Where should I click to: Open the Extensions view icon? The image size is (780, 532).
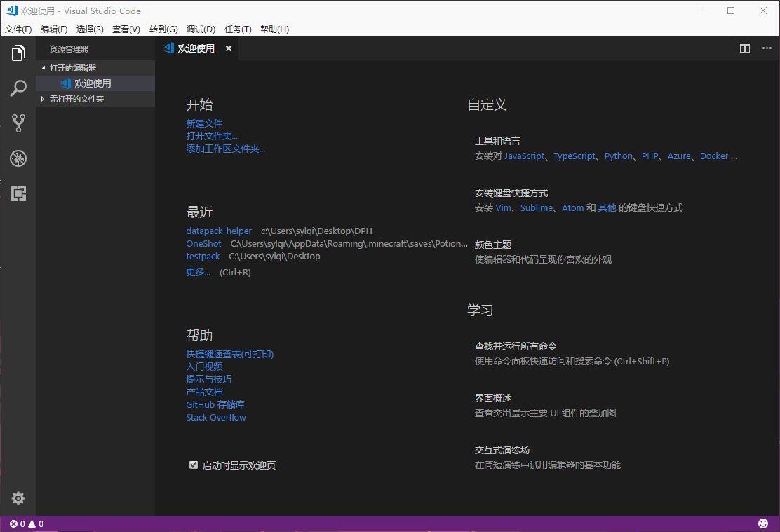pyautogui.click(x=18, y=193)
